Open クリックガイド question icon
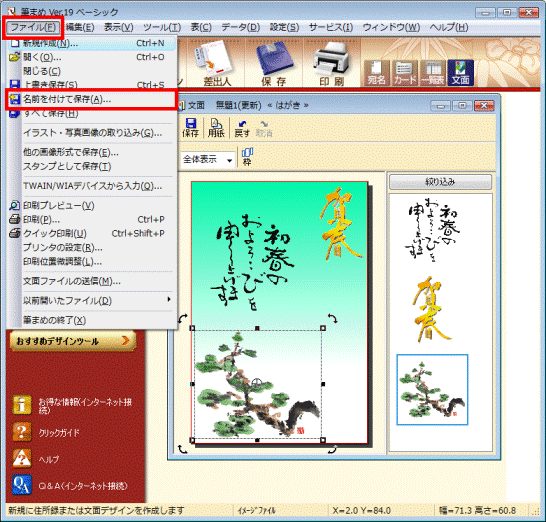This screenshot has width=546, height=522. tap(22, 432)
